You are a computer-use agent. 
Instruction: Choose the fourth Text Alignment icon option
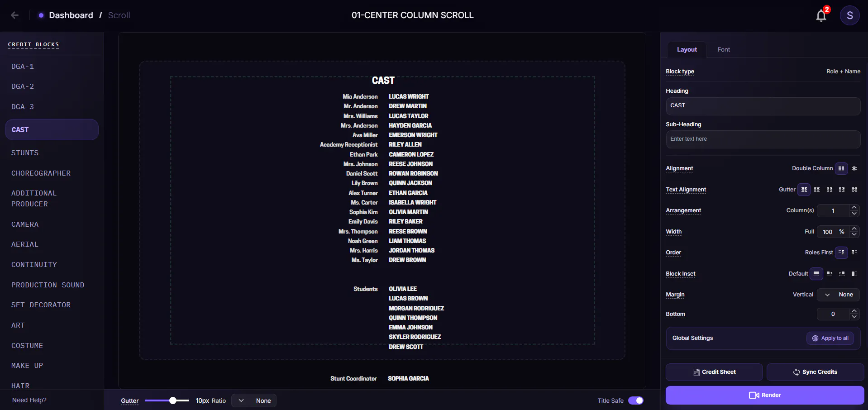[842, 190]
